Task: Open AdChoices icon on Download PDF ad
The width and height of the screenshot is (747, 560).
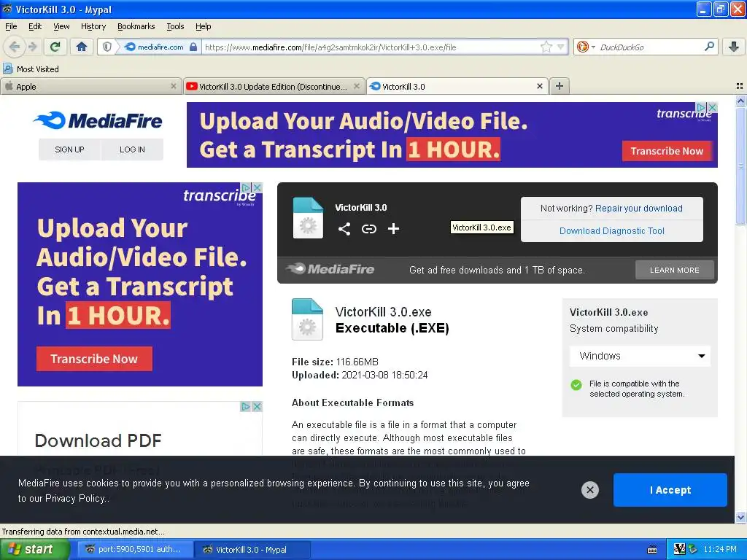Action: [x=245, y=407]
